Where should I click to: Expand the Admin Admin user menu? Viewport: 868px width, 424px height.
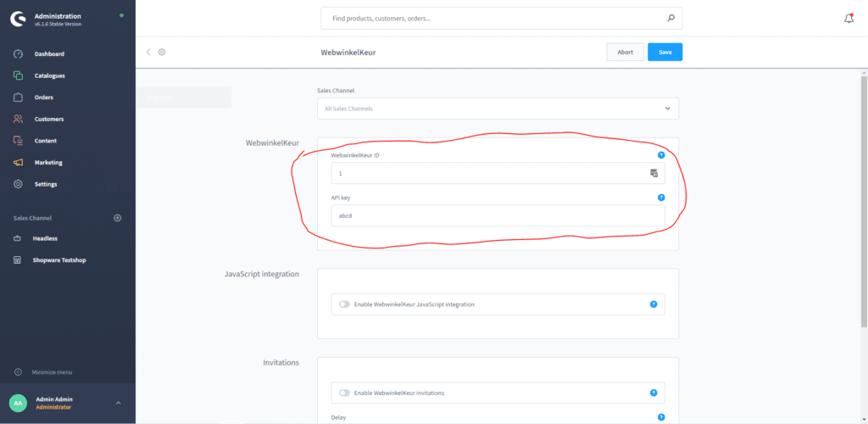[x=118, y=403]
